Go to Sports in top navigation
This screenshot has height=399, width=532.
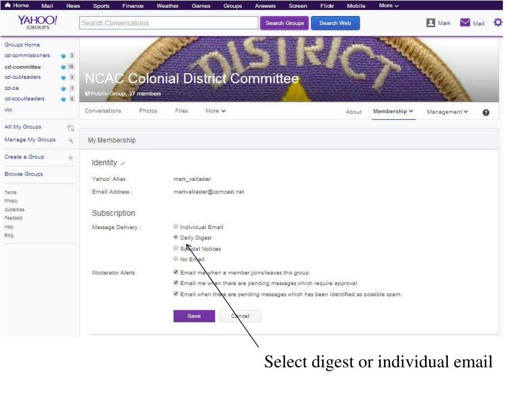(x=101, y=6)
